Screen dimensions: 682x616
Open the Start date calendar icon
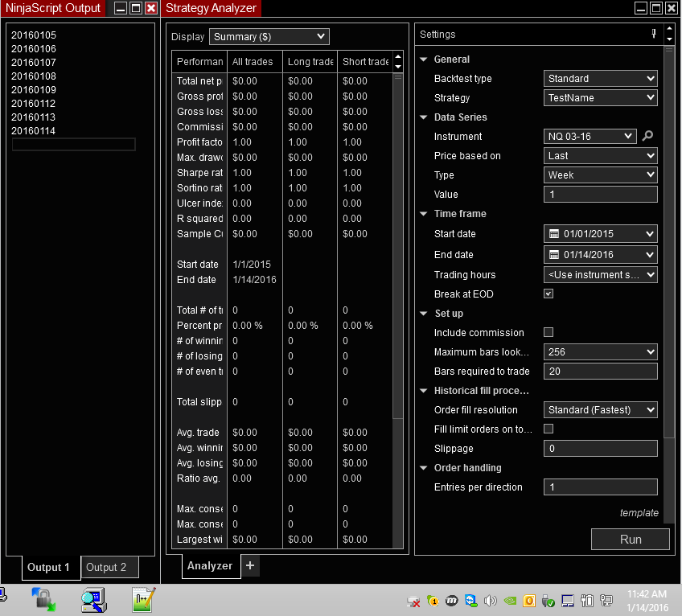tap(553, 234)
